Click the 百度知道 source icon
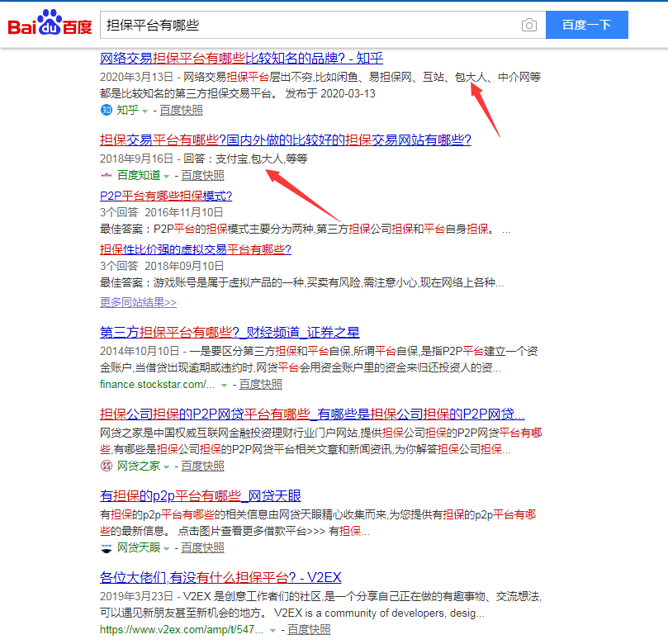This screenshot has height=644, width=668. 106,175
